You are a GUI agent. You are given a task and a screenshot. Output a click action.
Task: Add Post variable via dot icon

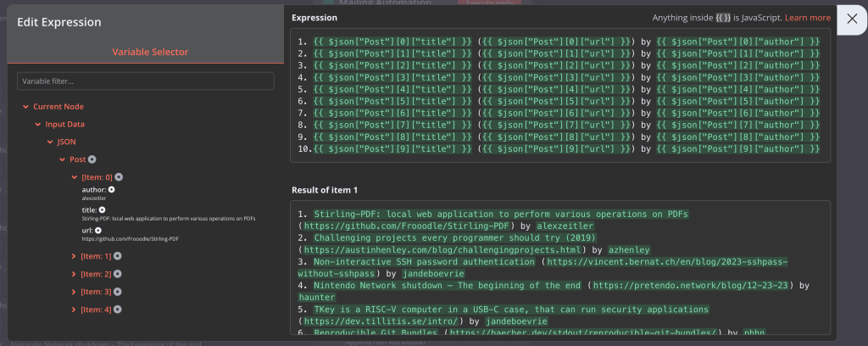pos(92,159)
